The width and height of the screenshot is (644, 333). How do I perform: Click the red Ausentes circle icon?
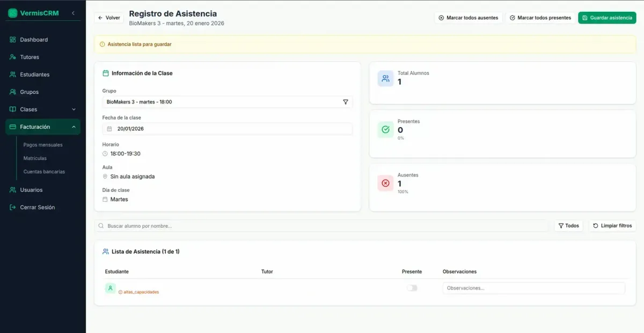point(385,183)
